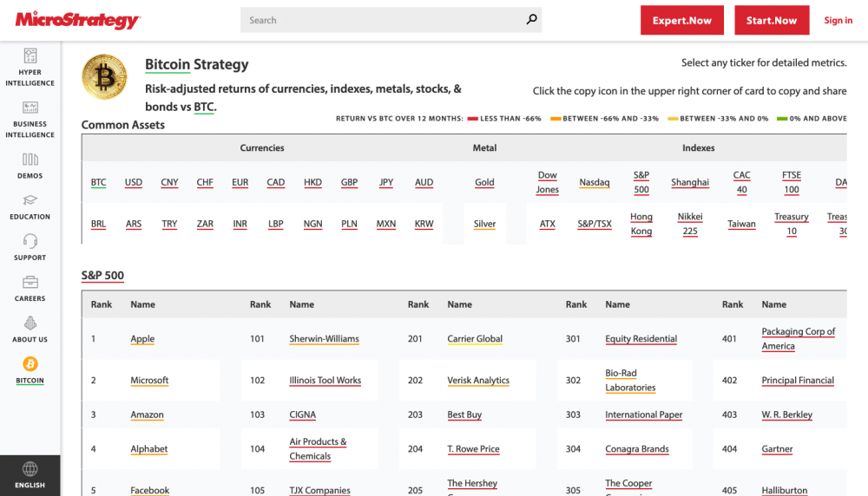
Task: Select the NGN currency ticker
Action: [312, 224]
